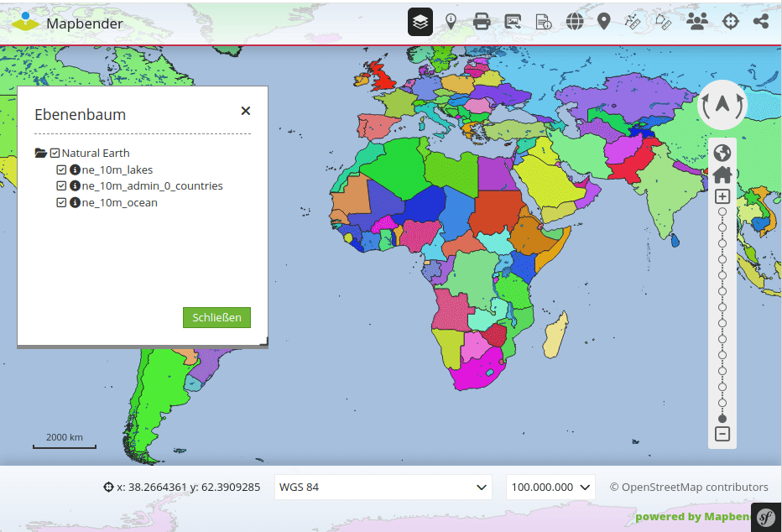Activate the feature info tool
The image size is (782, 532).
point(451,21)
